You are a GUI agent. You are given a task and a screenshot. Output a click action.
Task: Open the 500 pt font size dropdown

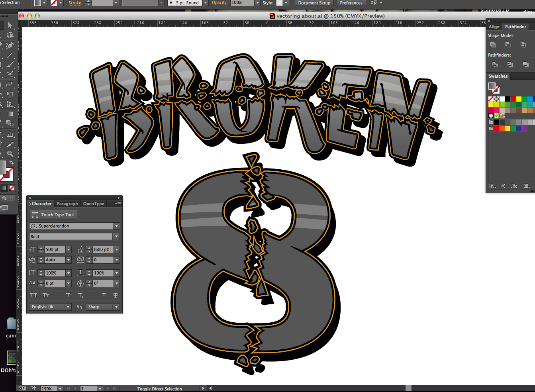[69, 249]
